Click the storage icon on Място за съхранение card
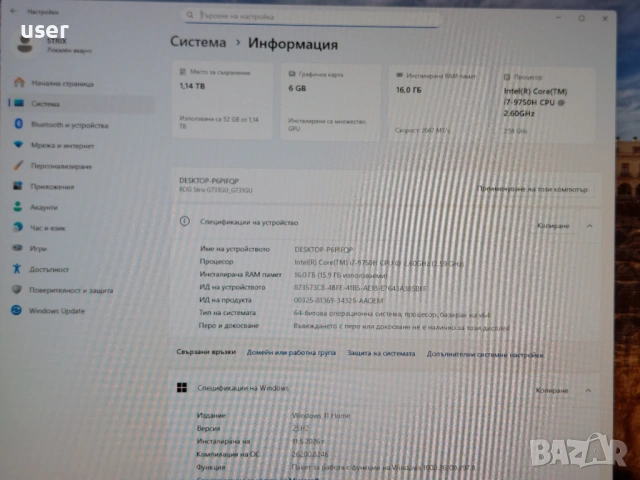The width and height of the screenshot is (640, 480). 182,72
